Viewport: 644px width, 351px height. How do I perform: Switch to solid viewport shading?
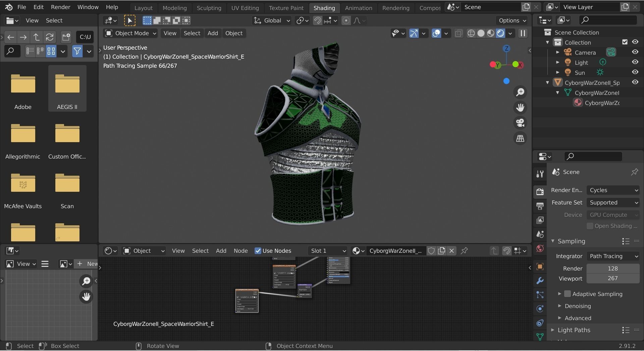[481, 33]
